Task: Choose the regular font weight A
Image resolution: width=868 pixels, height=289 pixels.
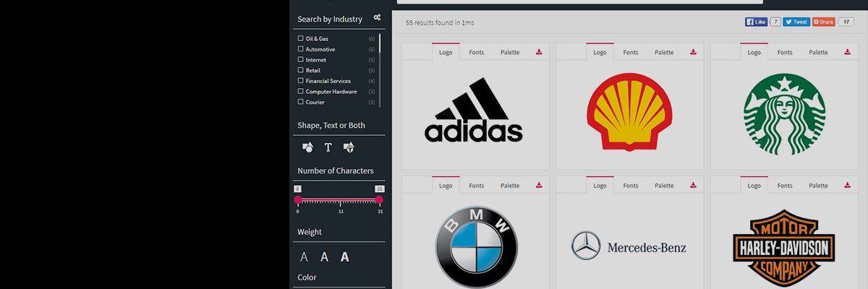Action: coord(325,256)
